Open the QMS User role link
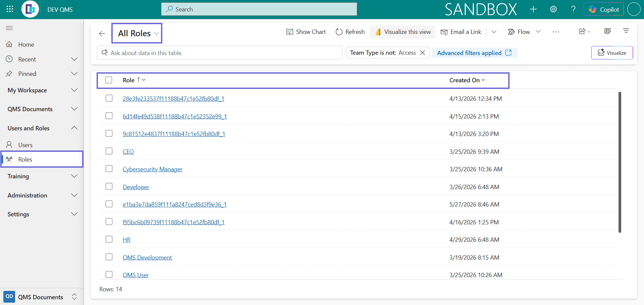Viewport: 644px width, 305px height. [x=136, y=275]
